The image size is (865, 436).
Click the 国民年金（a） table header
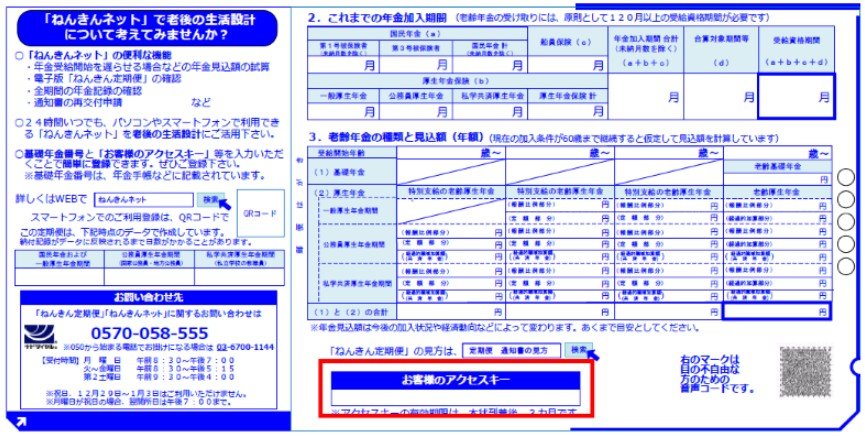[x=418, y=33]
